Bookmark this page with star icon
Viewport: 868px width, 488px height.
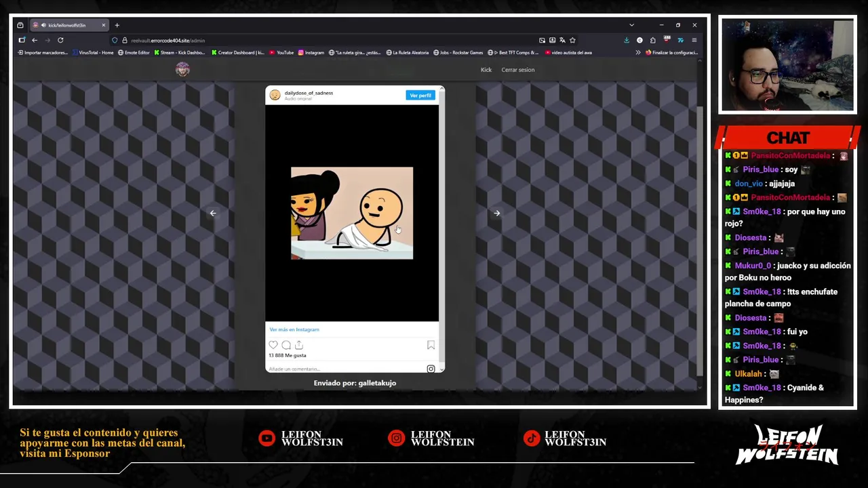click(572, 40)
